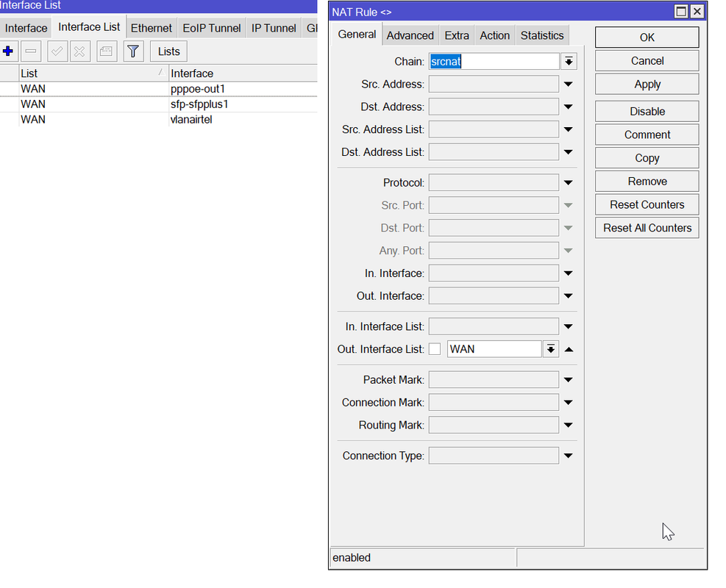Toggle the Out. Interface List invert checkbox
The width and height of the screenshot is (726, 588).
(x=435, y=349)
